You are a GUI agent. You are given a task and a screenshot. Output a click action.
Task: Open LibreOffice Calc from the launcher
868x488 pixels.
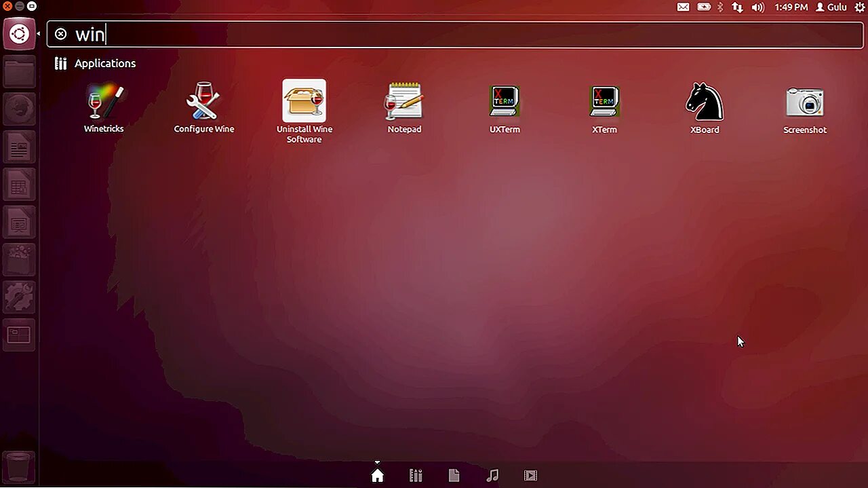click(x=19, y=185)
